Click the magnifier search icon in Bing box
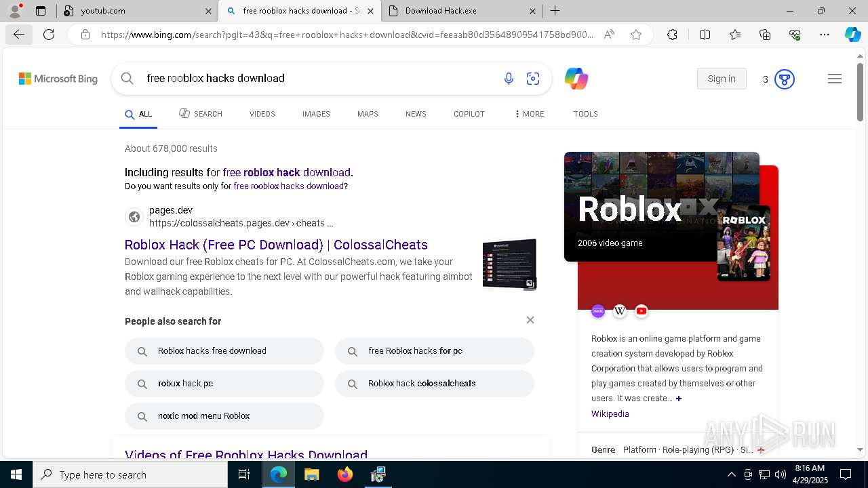Image resolution: width=868 pixels, height=488 pixels. pyautogui.click(x=127, y=79)
